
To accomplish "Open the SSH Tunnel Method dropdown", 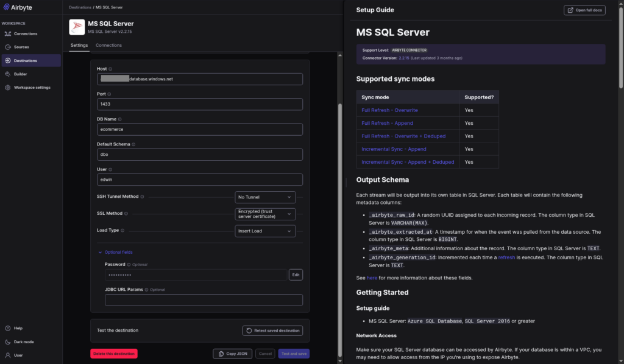I will click(265, 197).
